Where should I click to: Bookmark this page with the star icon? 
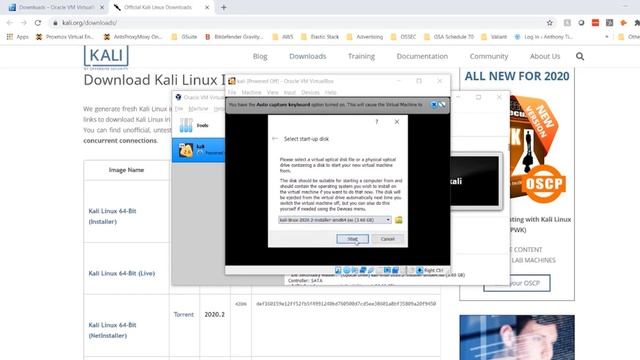pyautogui.click(x=549, y=23)
